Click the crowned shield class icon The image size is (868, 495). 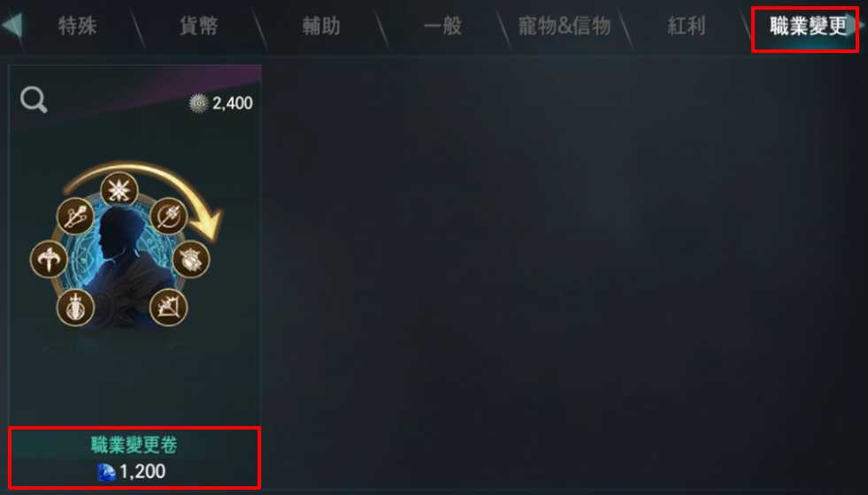[191, 259]
